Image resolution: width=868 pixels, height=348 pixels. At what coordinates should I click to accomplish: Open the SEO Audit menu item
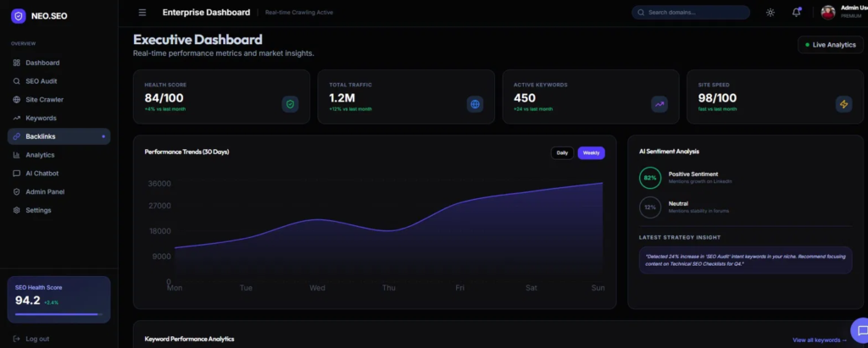point(59,81)
